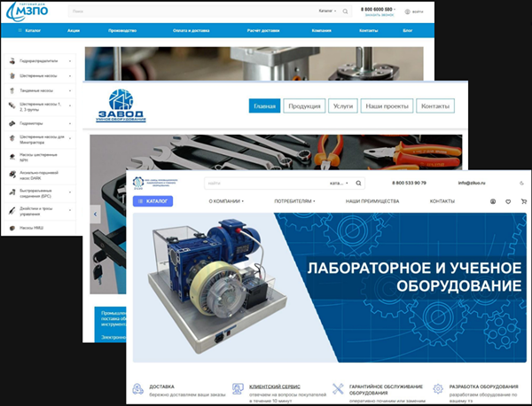This screenshot has width=532, height=406.
Task: Open the Аксиально-поршневой насос DARK icon
Action: 12,175
